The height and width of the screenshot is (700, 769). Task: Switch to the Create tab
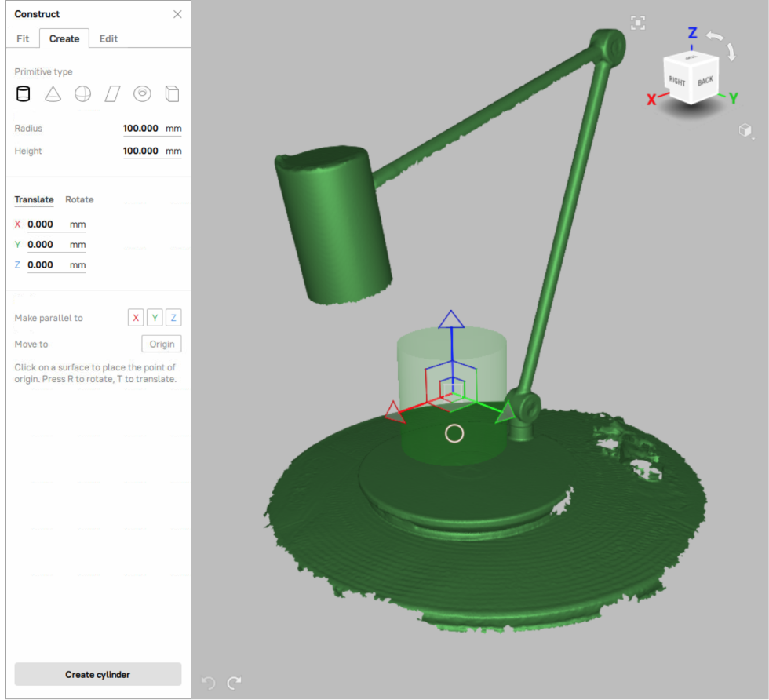(64, 38)
